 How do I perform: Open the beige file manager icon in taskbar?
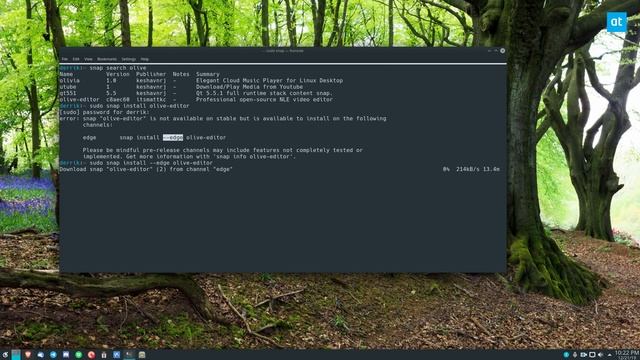pyautogui.click(x=142, y=355)
